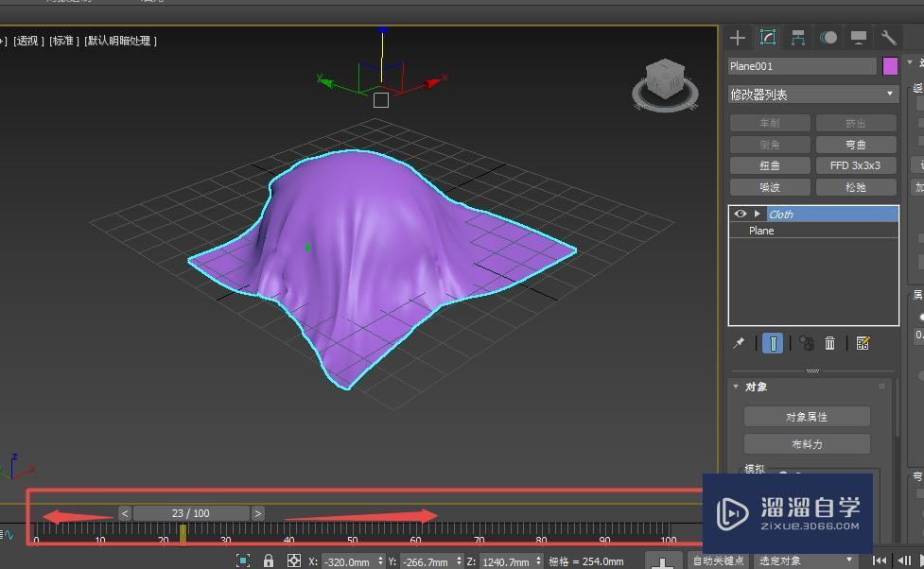Expand the Cloth modifier sub-objects
Screen dimensions: 924x569
click(x=757, y=215)
